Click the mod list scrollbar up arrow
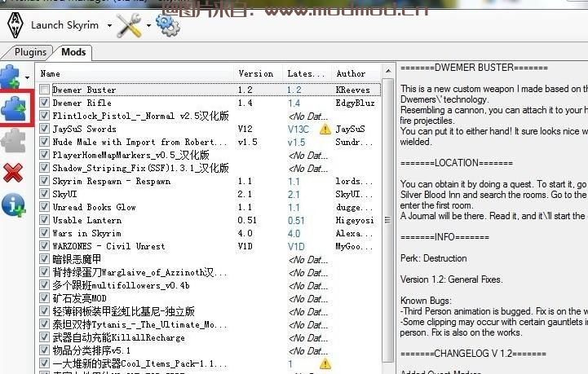 [388, 71]
